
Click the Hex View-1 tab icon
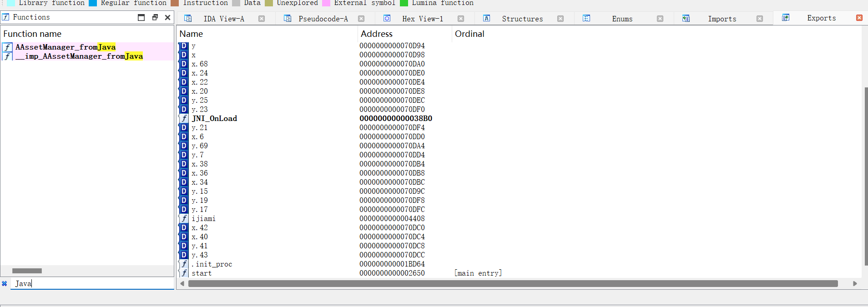387,18
